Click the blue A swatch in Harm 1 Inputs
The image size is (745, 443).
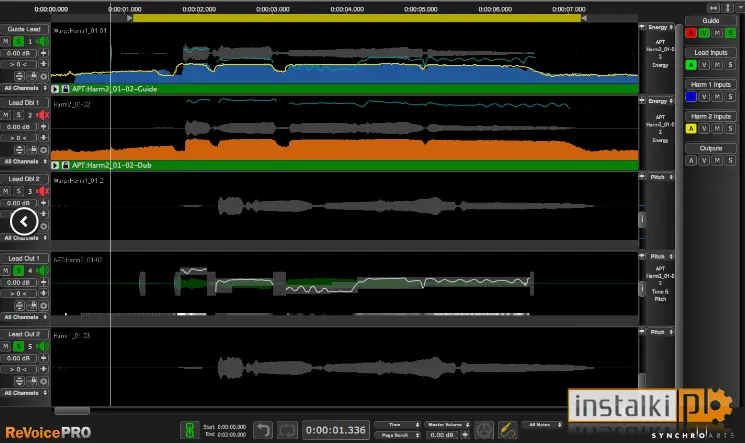point(691,96)
